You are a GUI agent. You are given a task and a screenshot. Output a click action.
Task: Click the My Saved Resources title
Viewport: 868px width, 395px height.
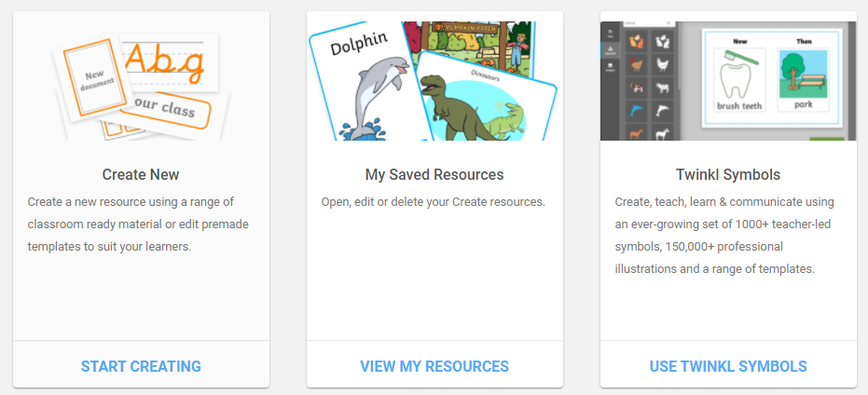click(x=434, y=174)
